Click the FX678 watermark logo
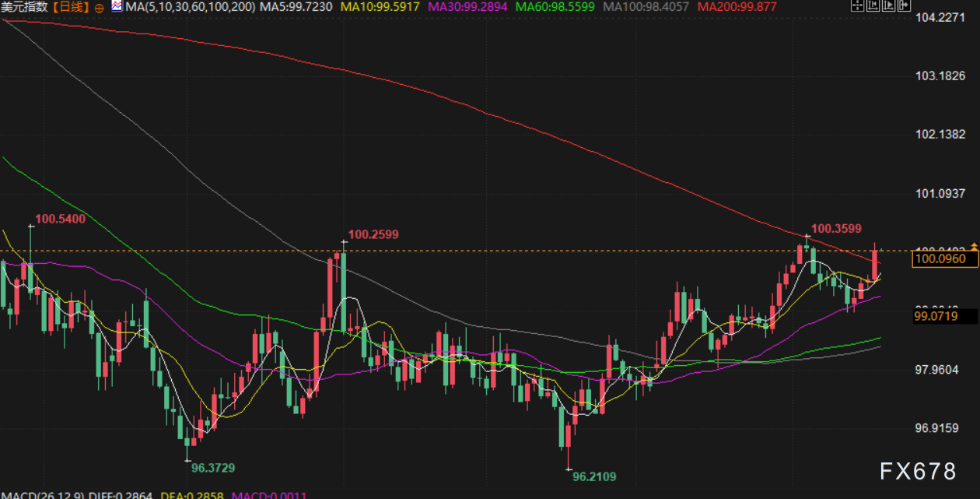Image resolution: width=980 pixels, height=499 pixels. click(918, 471)
